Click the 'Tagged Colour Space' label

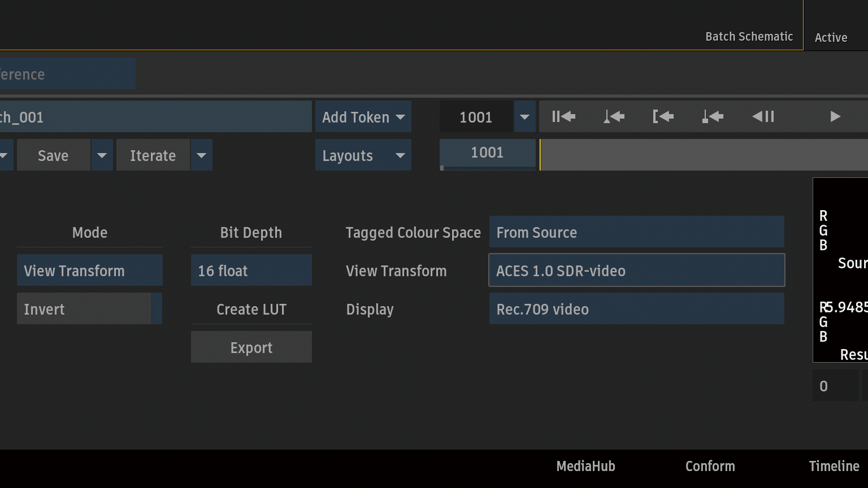(413, 232)
